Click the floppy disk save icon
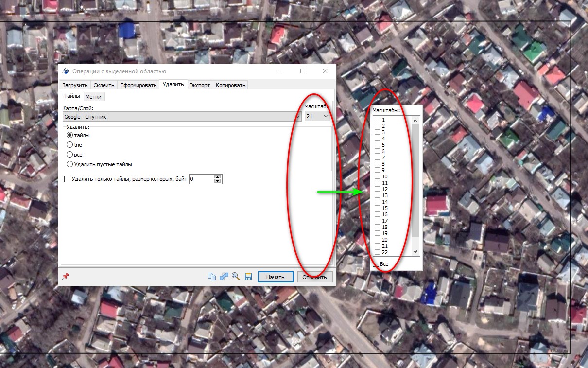Image resolution: width=588 pixels, height=368 pixels. tap(248, 277)
